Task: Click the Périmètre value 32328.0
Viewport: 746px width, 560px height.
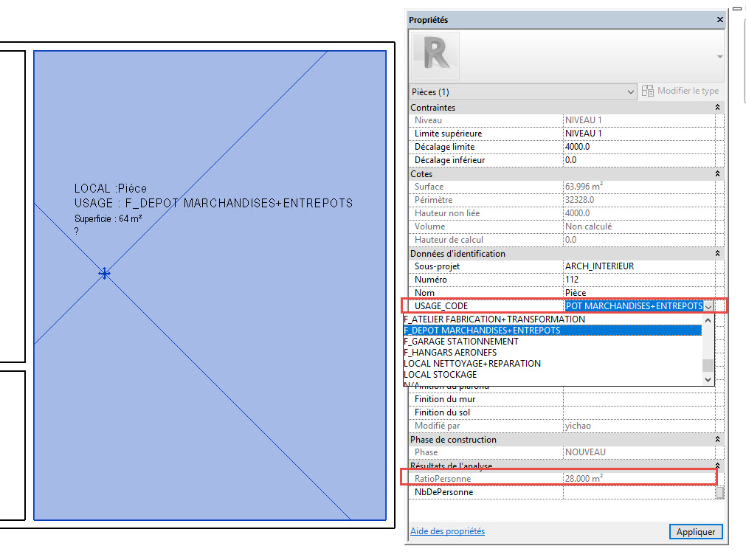Action: [639, 200]
